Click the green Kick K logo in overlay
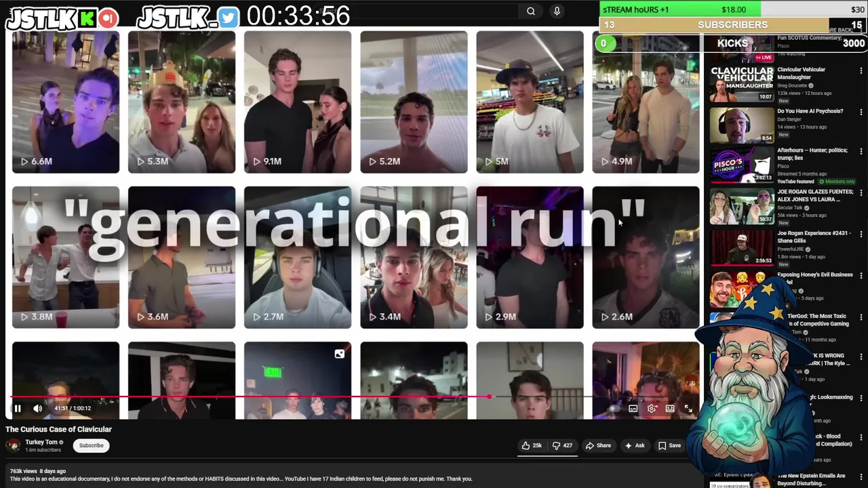868x488 pixels. pyautogui.click(x=87, y=18)
